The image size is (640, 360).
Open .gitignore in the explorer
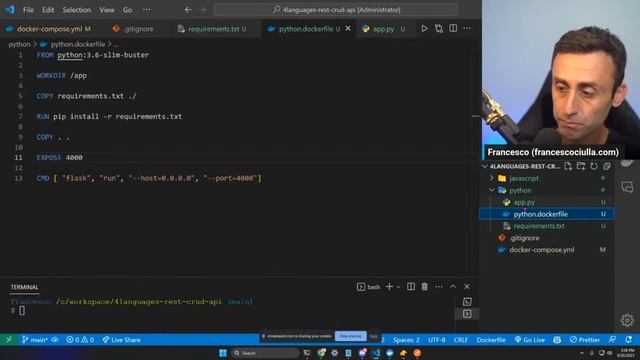tap(525, 238)
